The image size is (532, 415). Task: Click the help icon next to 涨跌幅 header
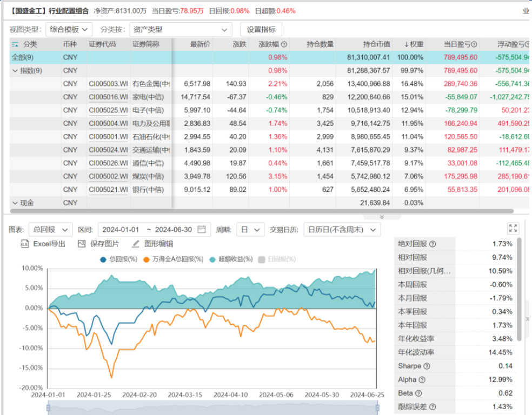(x=284, y=44)
